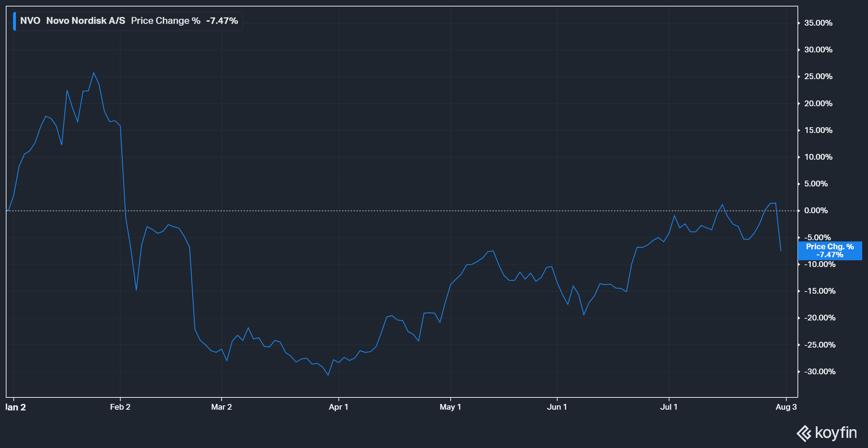Select the 25.00% y-axis label
Screen dimensions: 868x448
click(818, 77)
